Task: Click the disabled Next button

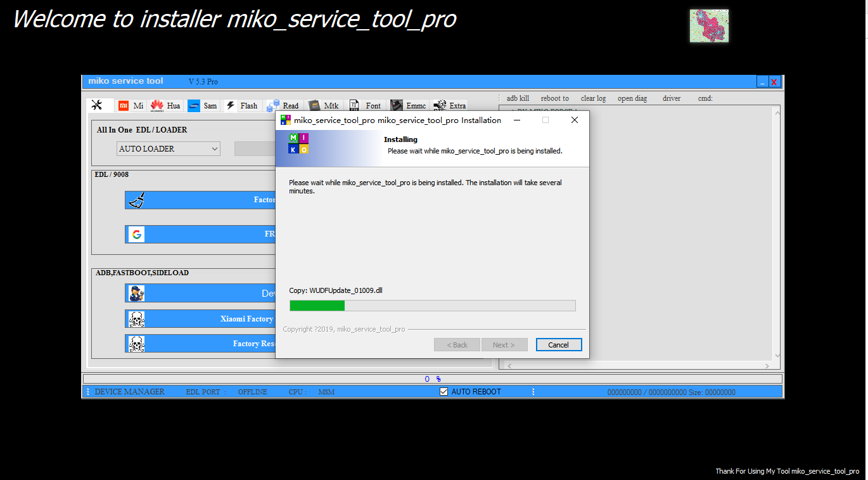Action: (504, 345)
